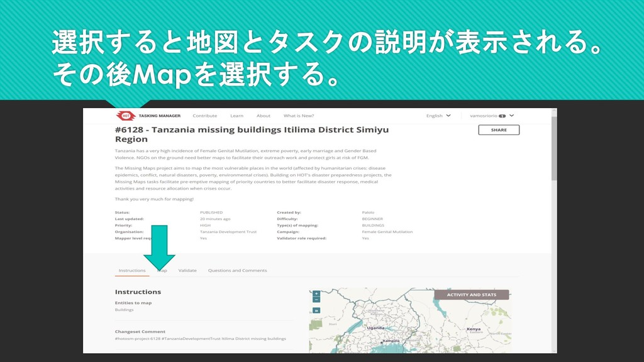Click the project title #6128 heading
Viewport: 644px width, 362px height.
coord(252,134)
